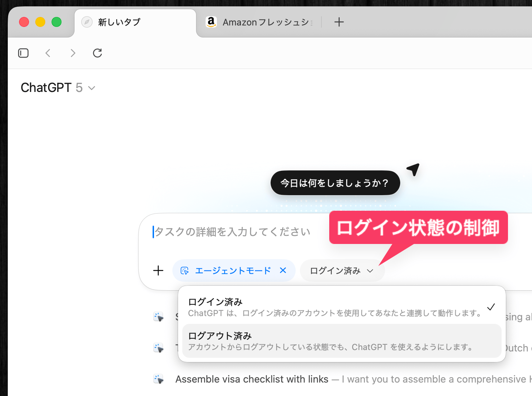Click the plus attachment icon in prompt box

(158, 270)
